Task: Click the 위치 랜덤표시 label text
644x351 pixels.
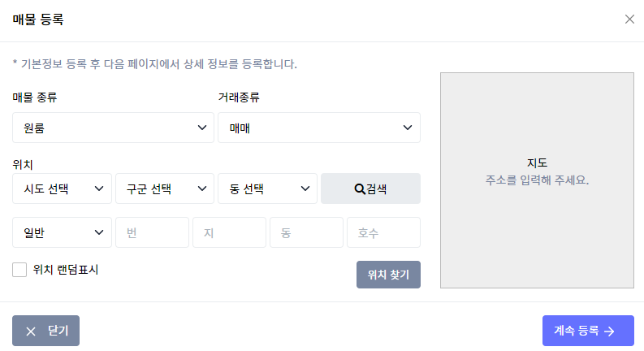Action: (66, 270)
